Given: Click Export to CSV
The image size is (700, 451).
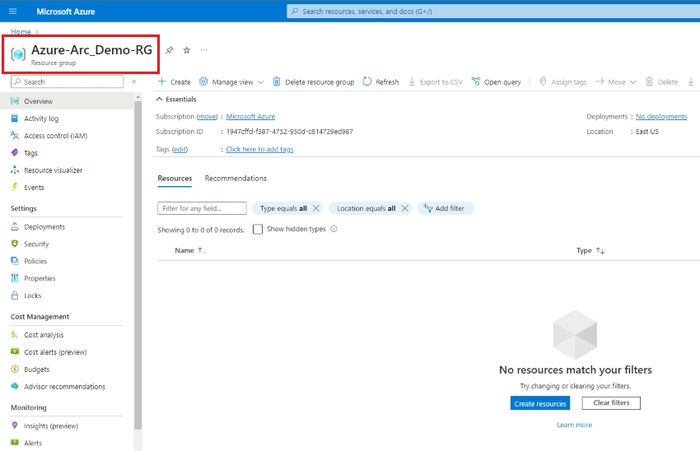Looking at the screenshot, I should (436, 82).
